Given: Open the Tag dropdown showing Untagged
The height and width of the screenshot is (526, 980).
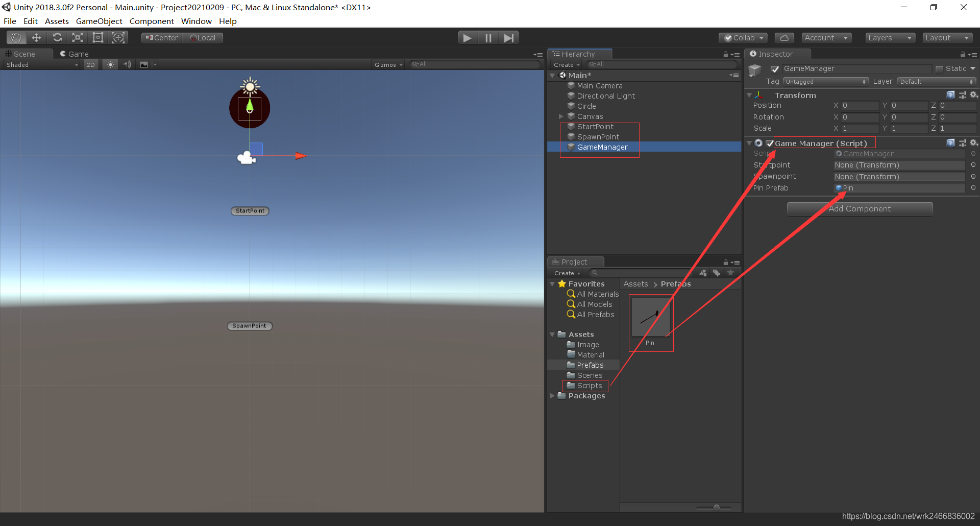Looking at the screenshot, I should click(x=826, y=81).
